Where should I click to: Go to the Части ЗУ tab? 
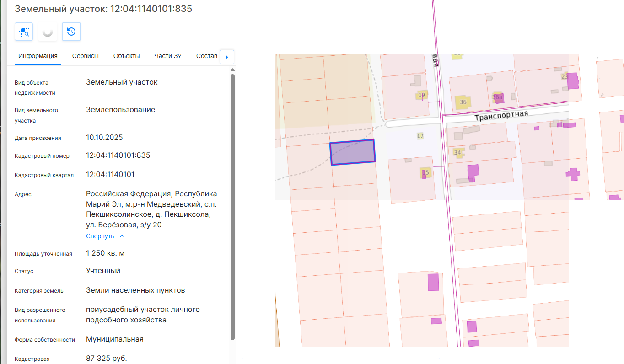coord(168,56)
